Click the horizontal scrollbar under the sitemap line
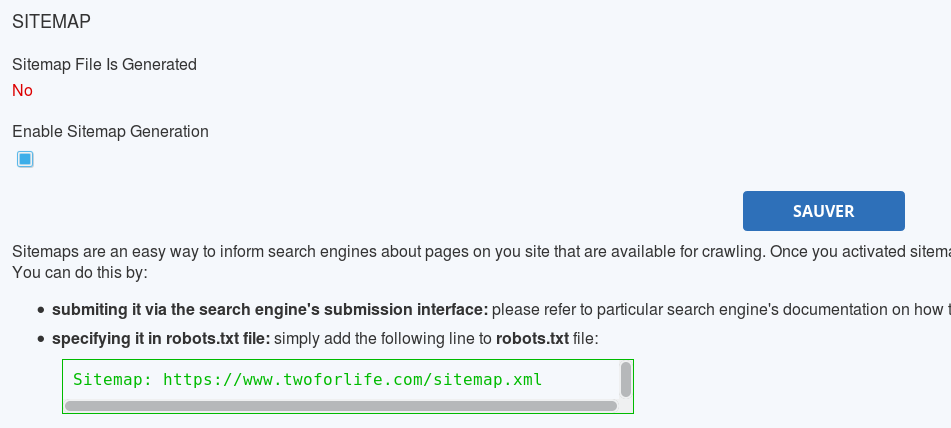Image resolution: width=951 pixels, height=428 pixels. click(x=340, y=406)
